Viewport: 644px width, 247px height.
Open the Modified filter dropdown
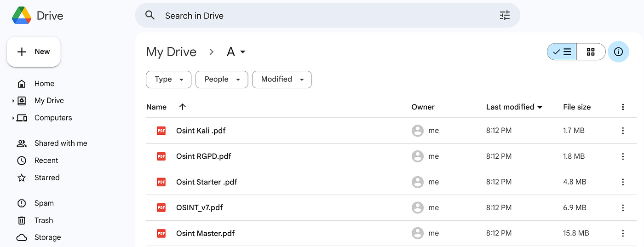coord(282,79)
